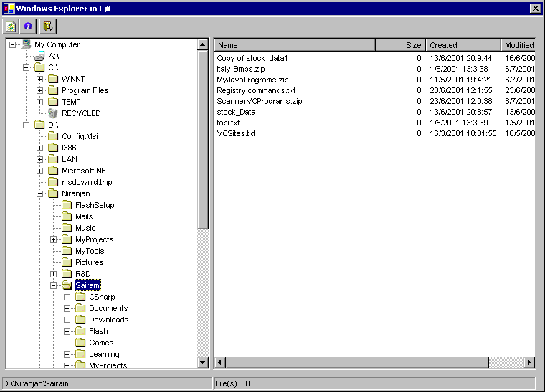545x392 pixels.
Task: Click the refresh toolbar icon
Action: (x=11, y=27)
